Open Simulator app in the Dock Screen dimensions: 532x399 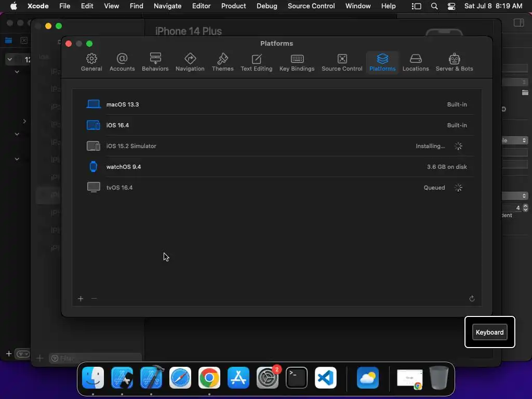click(122, 378)
